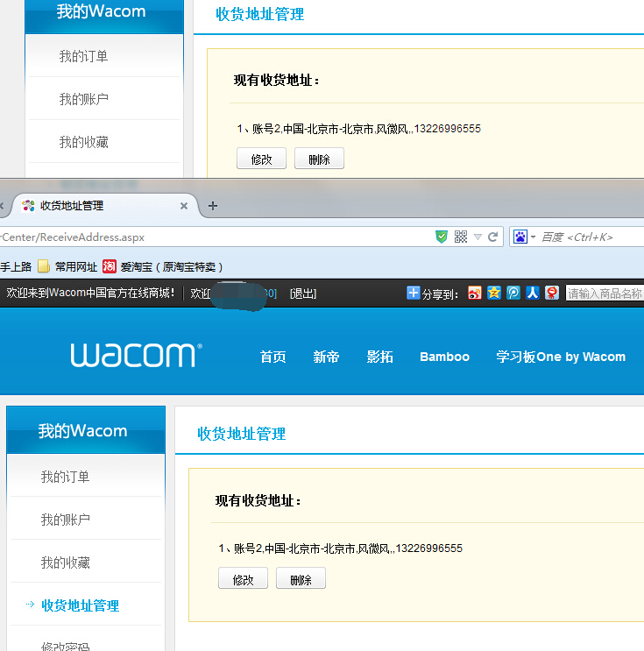644x651 pixels.
Task: Open 我的订单 in top sidebar
Action: tap(83, 56)
